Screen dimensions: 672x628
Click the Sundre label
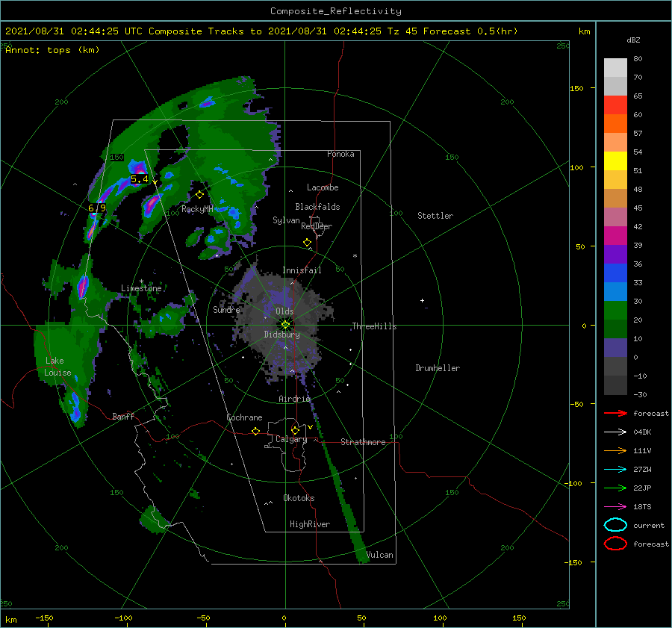[x=226, y=310]
